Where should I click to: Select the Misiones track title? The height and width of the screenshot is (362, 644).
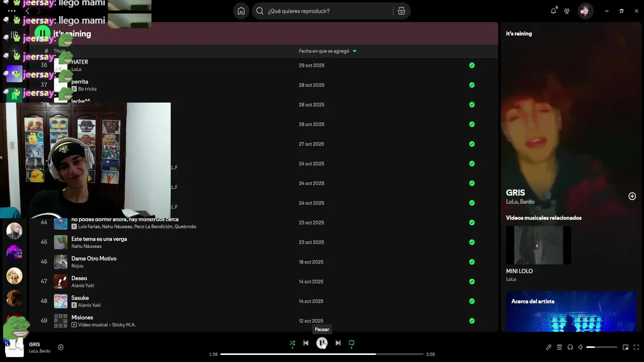82,317
